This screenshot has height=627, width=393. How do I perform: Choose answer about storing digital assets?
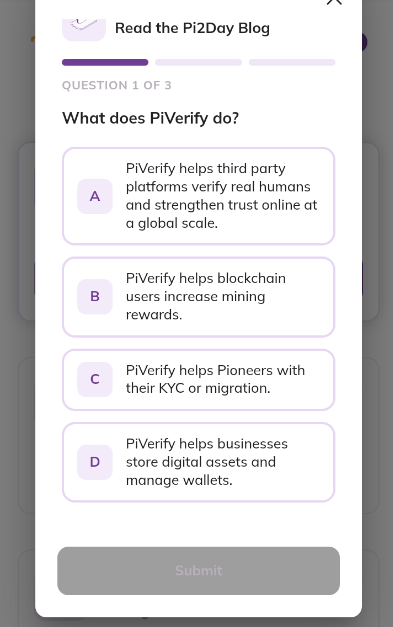coord(198,462)
